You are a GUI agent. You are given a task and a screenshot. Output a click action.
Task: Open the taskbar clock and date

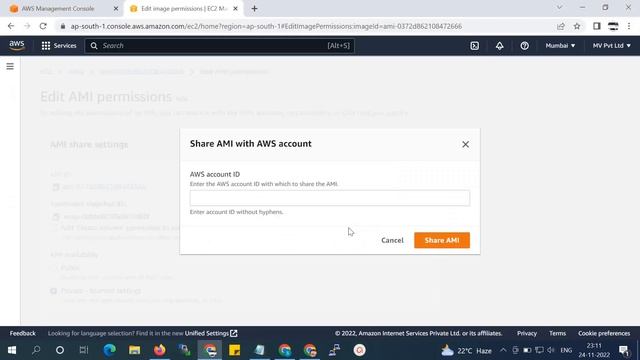click(594, 350)
